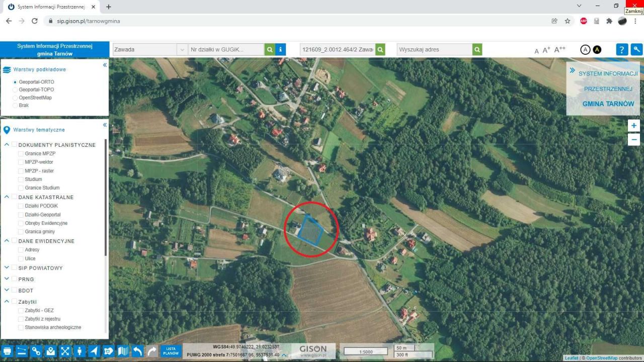Bookmark this page with the star icon

click(568, 21)
